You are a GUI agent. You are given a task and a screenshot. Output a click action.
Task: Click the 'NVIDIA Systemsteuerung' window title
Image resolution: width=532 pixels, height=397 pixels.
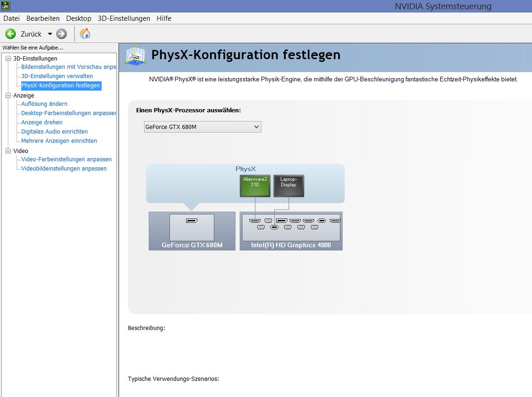[443, 6]
